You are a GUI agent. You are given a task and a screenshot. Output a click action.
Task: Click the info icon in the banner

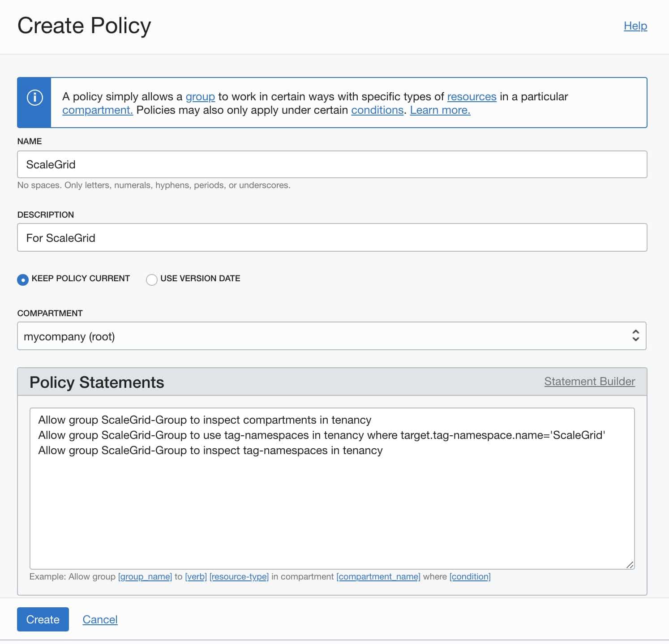pos(34,97)
